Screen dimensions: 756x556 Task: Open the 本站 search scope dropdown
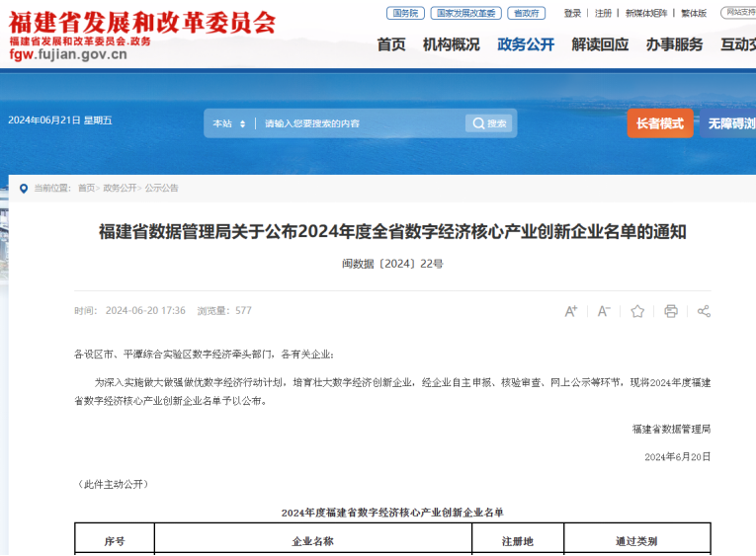[229, 123]
